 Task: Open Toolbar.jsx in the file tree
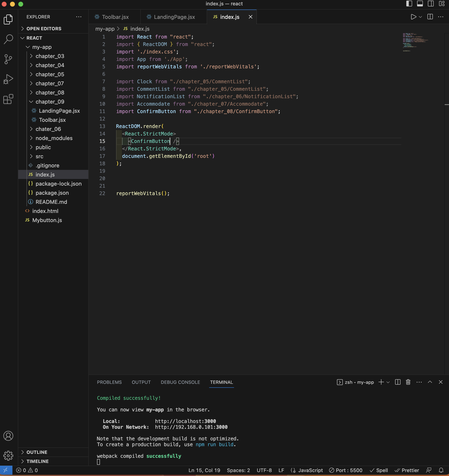(53, 120)
